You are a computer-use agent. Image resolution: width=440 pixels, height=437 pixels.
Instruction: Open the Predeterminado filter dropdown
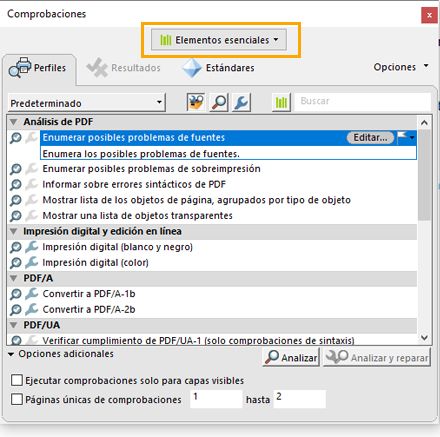(x=86, y=103)
